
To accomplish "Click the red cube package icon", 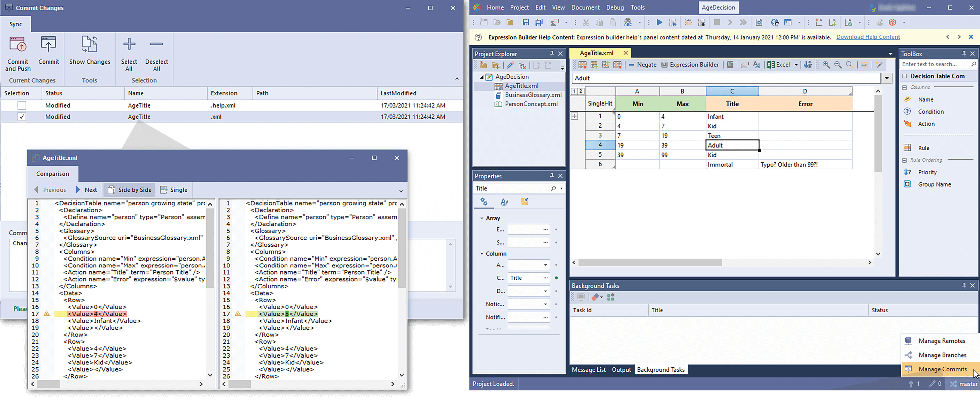I will point(892,22).
